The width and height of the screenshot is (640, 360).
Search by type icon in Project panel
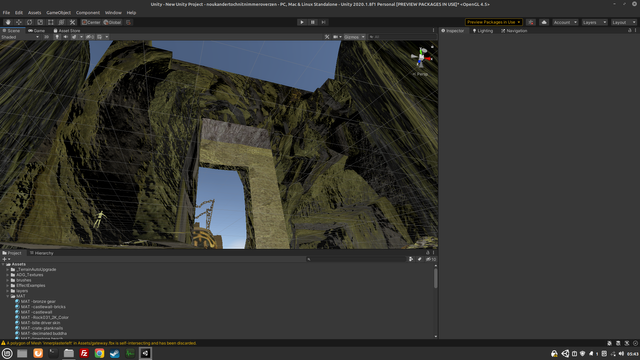pyautogui.click(x=411, y=259)
